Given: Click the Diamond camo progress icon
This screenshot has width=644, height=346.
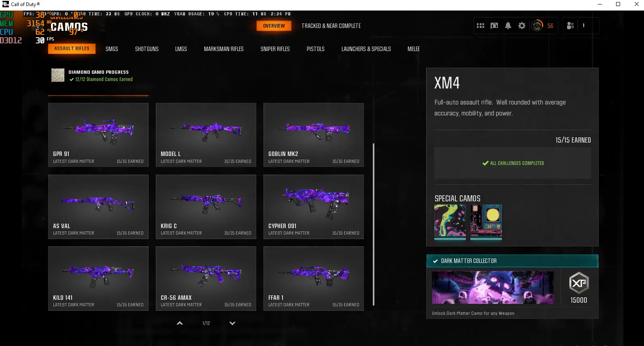Looking at the screenshot, I should click(58, 75).
